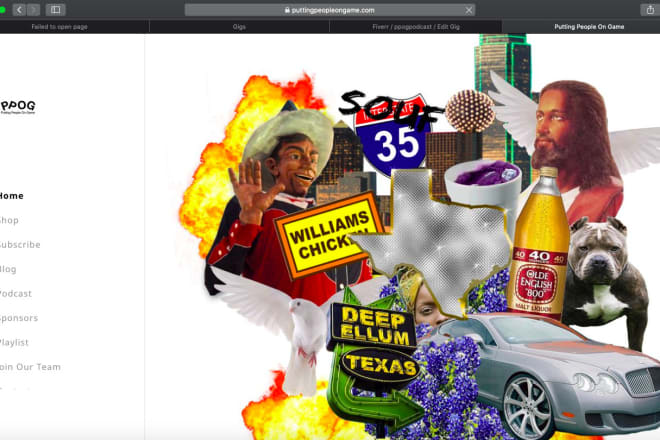660x440 pixels.
Task: Open the Blog navigation link
Action: 8,269
